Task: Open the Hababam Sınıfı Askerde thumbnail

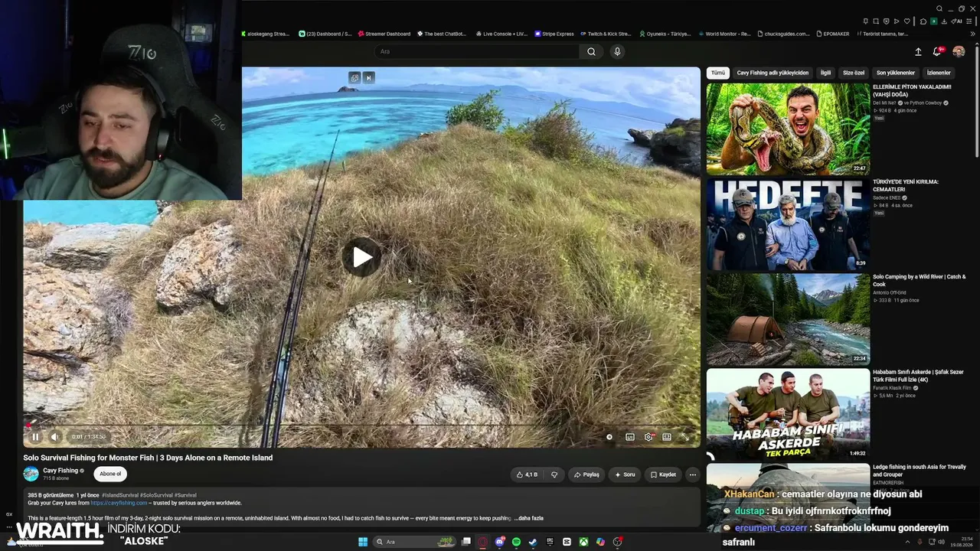Action: click(788, 414)
